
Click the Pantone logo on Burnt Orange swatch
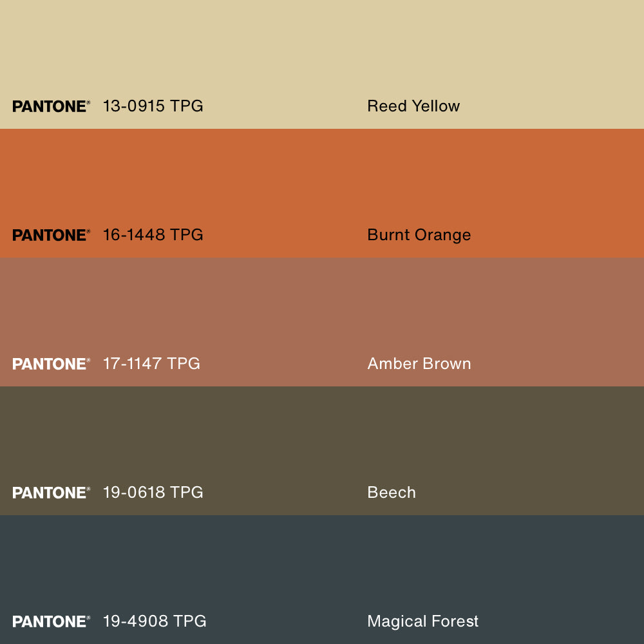[51, 235]
